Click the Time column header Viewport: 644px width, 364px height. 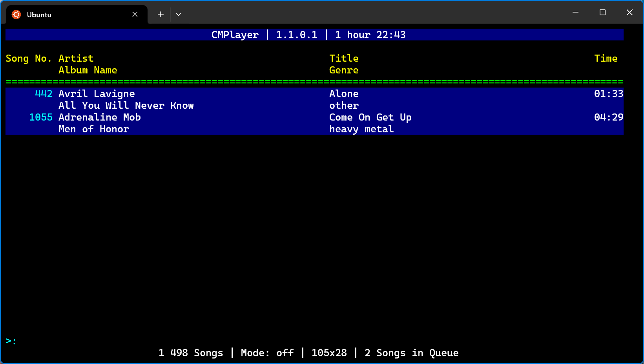click(x=606, y=59)
